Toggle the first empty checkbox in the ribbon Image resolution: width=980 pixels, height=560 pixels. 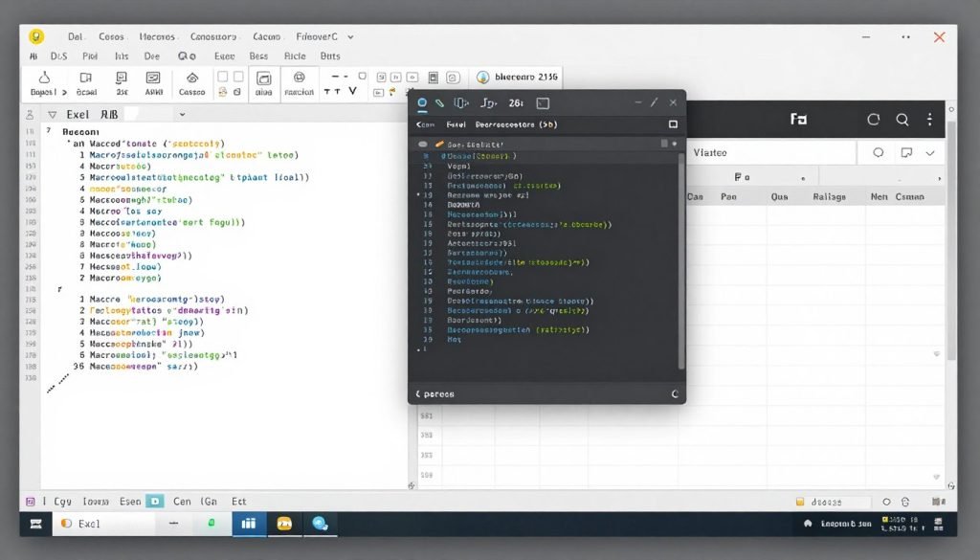[x=222, y=77]
